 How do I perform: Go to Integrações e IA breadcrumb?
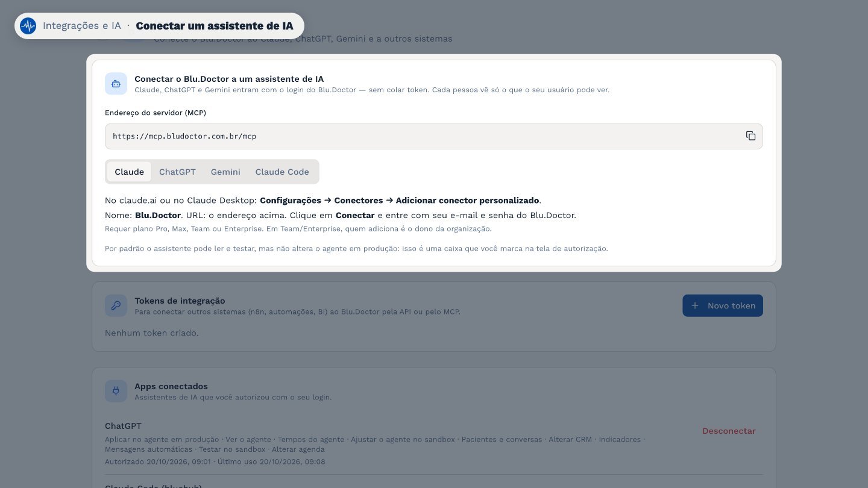coord(82,26)
